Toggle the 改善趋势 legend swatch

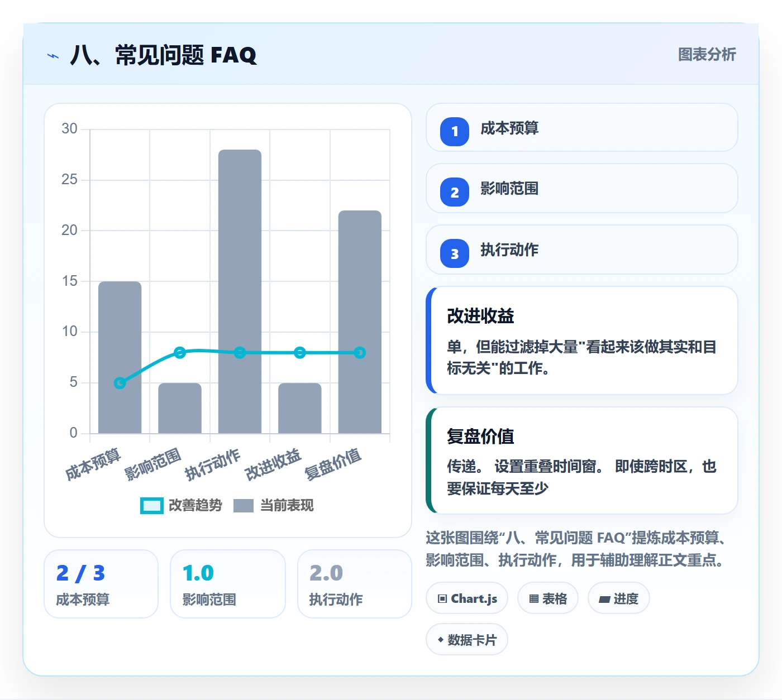click(x=151, y=506)
